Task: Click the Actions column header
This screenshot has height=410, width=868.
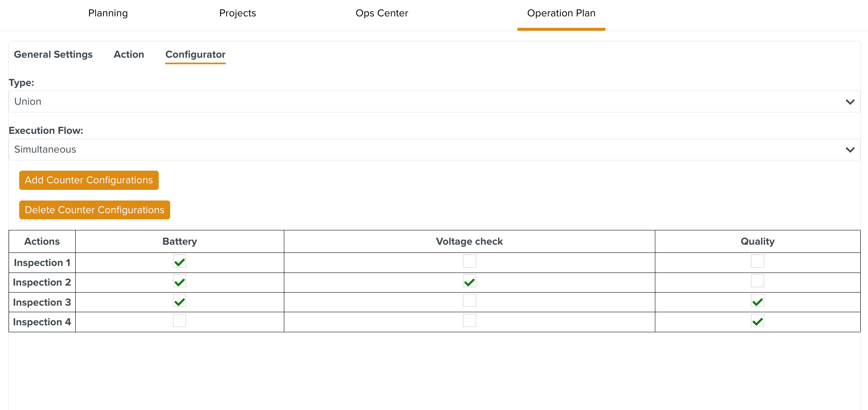Action: tap(42, 241)
